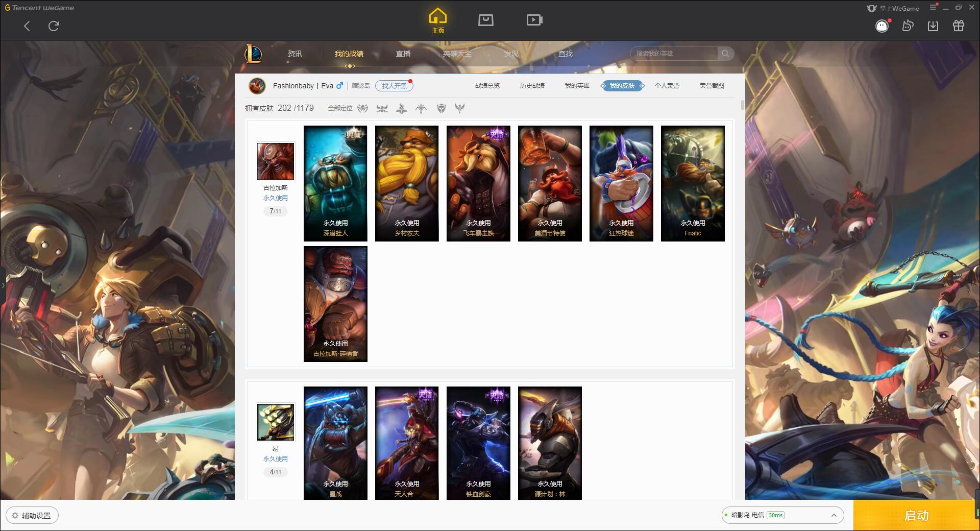The width and height of the screenshot is (980, 531).
Task: Select the 我的皮肤 sub-tab
Action: pos(622,86)
